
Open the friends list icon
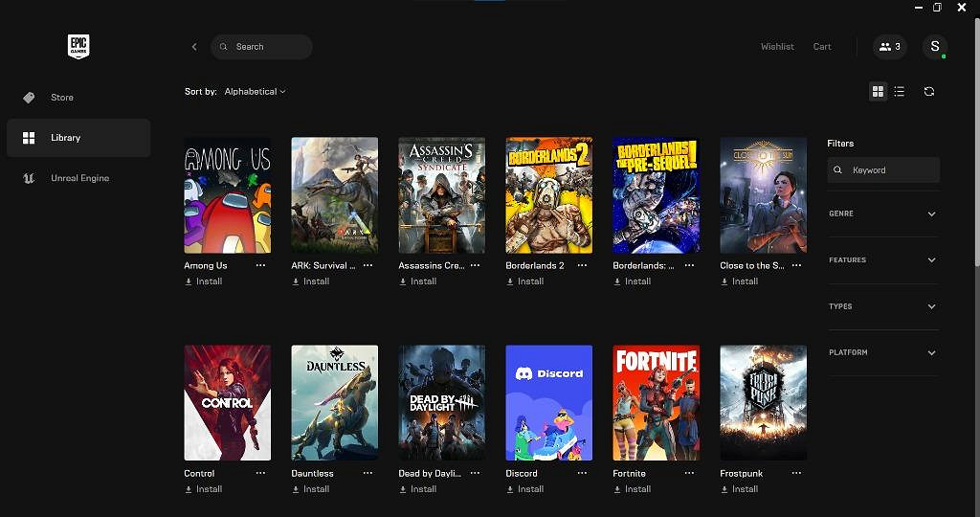coord(889,47)
